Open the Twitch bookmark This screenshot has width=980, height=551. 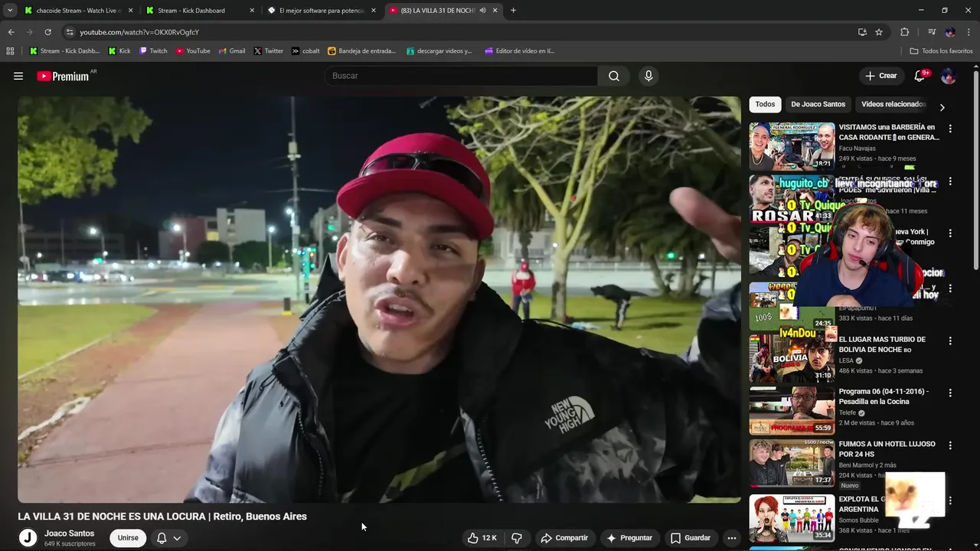coord(153,51)
